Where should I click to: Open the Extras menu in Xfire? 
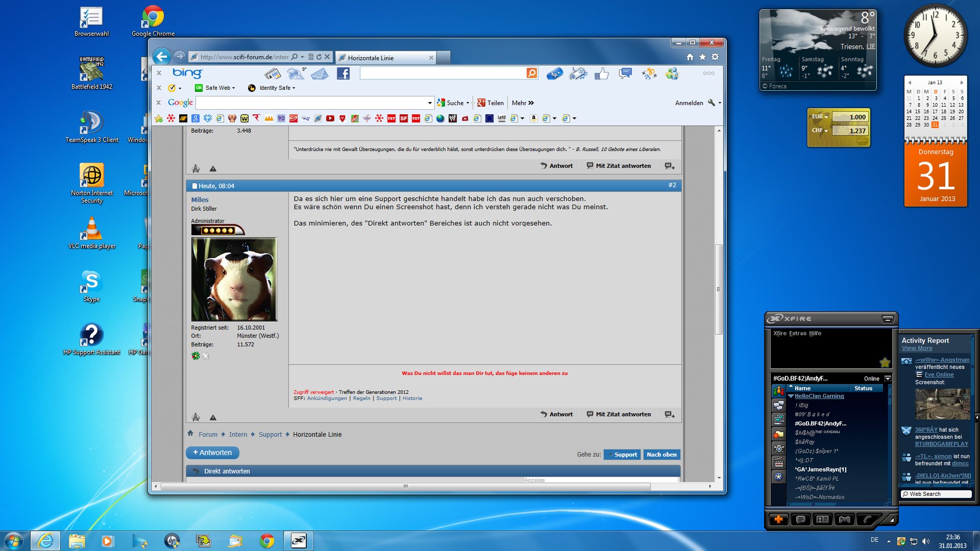point(797,333)
